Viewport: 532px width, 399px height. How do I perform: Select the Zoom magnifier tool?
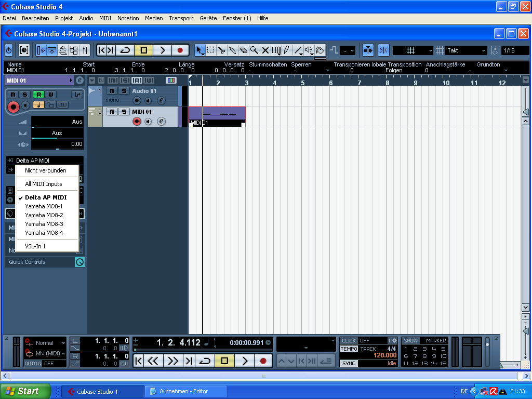point(254,50)
